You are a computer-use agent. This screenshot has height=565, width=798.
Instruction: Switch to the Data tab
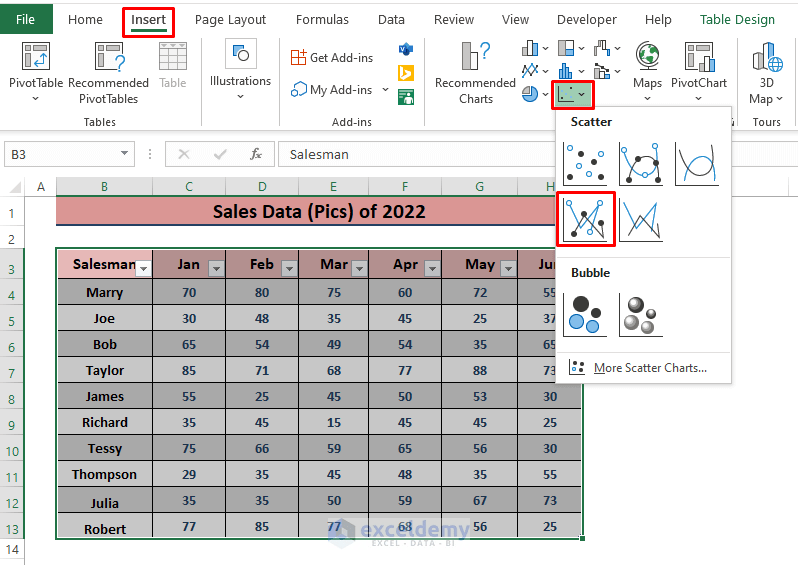point(391,19)
